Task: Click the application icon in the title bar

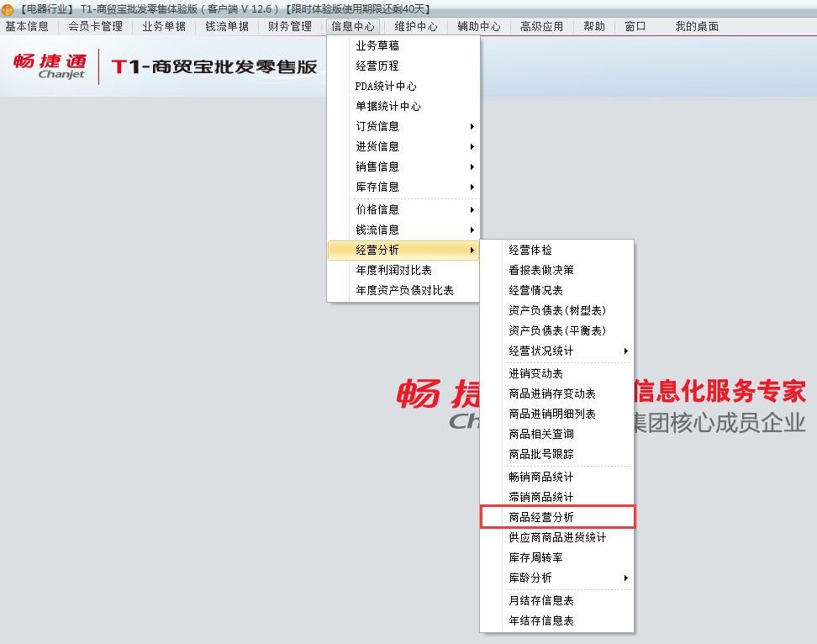Action: coord(8,9)
